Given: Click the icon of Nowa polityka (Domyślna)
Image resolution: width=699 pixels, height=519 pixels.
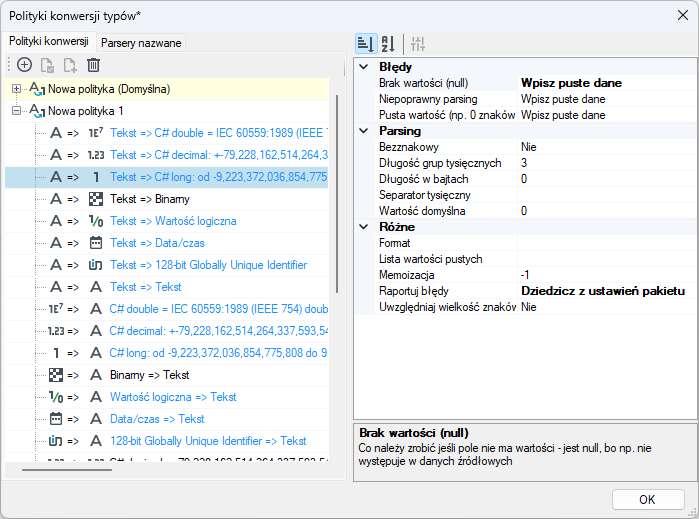Looking at the screenshot, I should 37,89.
